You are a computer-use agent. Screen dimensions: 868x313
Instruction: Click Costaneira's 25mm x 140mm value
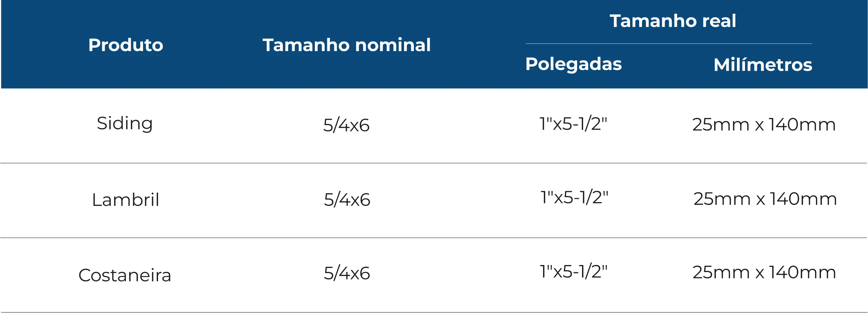(764, 273)
